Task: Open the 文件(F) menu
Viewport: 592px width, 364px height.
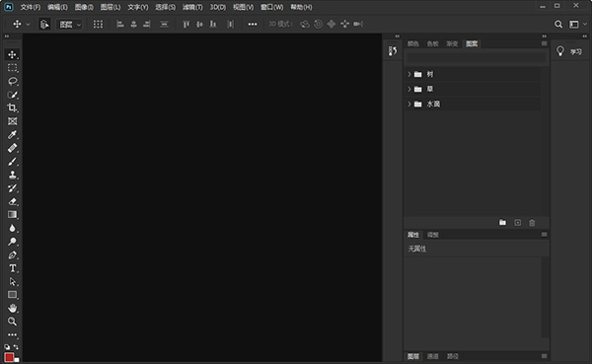Action: [x=31, y=7]
